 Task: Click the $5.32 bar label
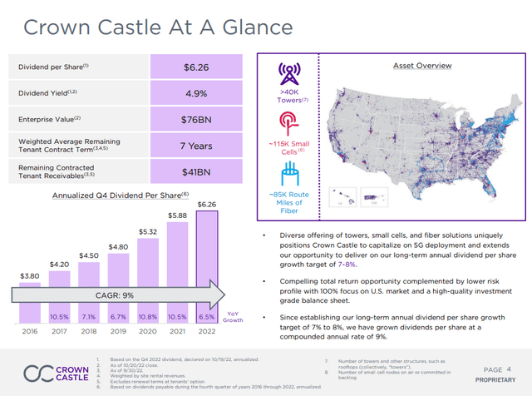click(x=148, y=231)
